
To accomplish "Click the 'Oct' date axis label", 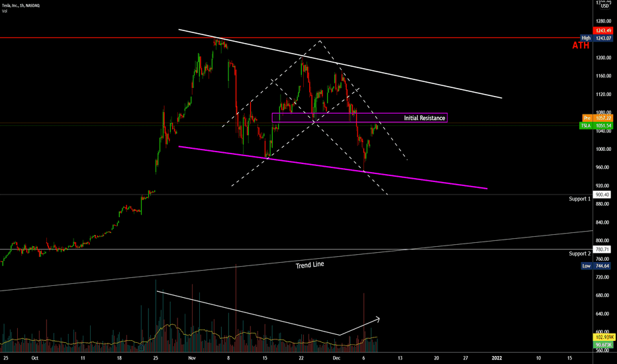I will [34, 358].
